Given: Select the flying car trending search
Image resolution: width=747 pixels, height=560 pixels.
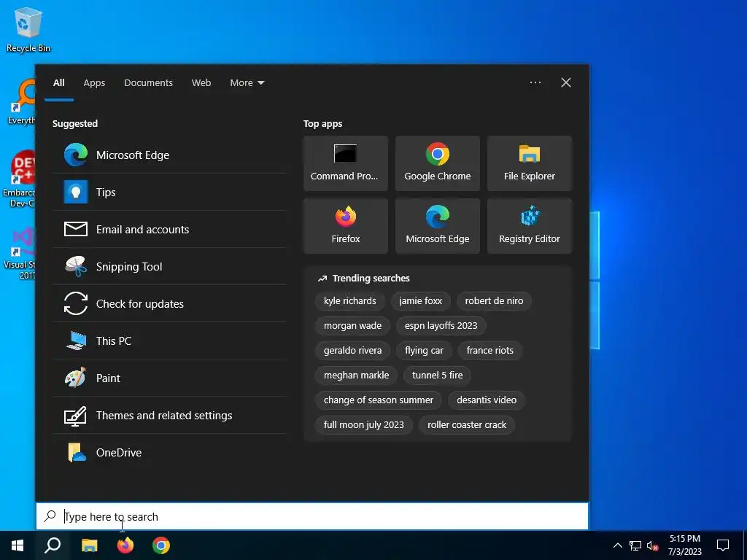Looking at the screenshot, I should 424,350.
